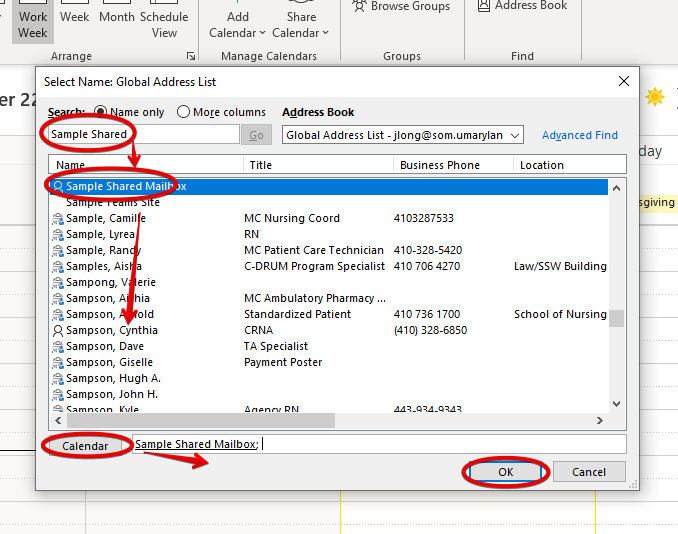Click contact icon beside Sampson, Cynthia
The image size is (678, 534).
pos(58,330)
